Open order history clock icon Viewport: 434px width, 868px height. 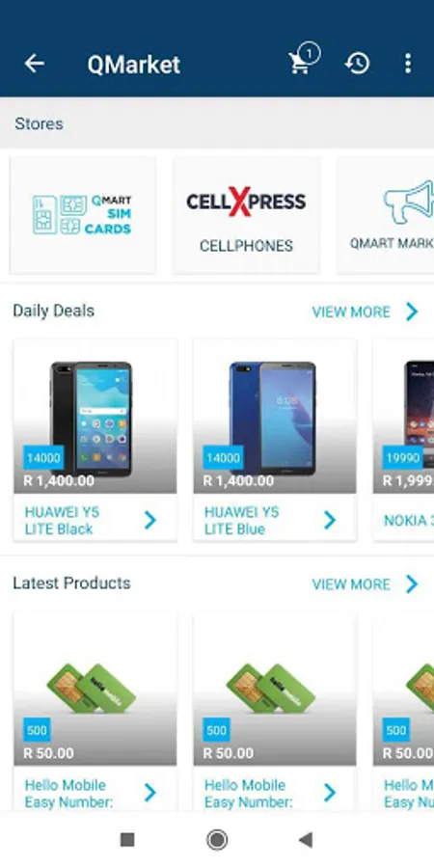pyautogui.click(x=357, y=64)
